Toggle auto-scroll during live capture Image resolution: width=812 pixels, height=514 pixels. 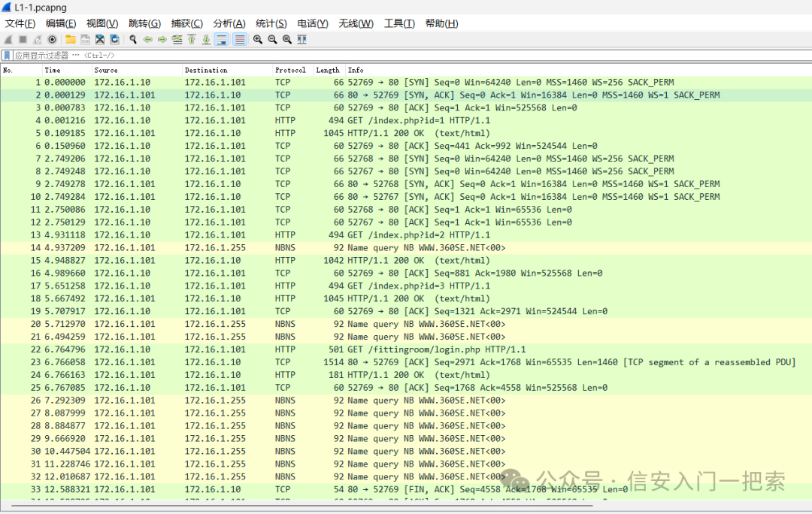point(222,39)
